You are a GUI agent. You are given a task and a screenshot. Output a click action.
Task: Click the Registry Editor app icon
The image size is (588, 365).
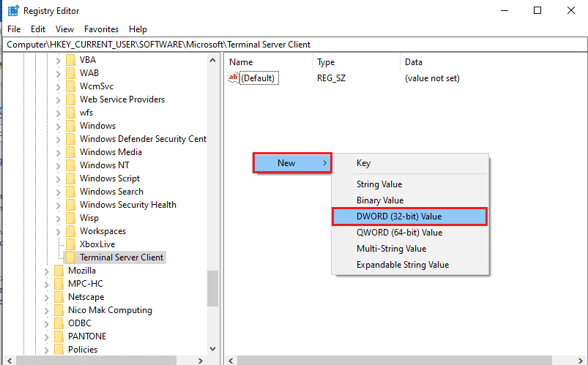tap(13, 11)
